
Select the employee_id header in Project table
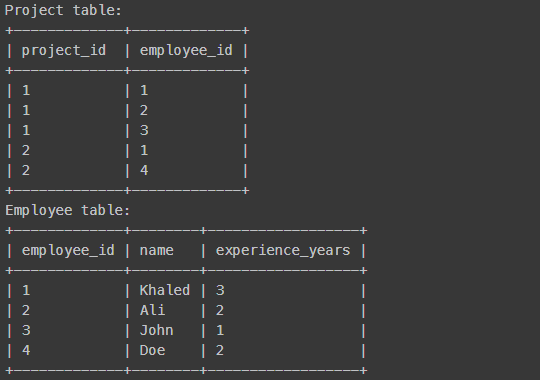pyautogui.click(x=186, y=51)
